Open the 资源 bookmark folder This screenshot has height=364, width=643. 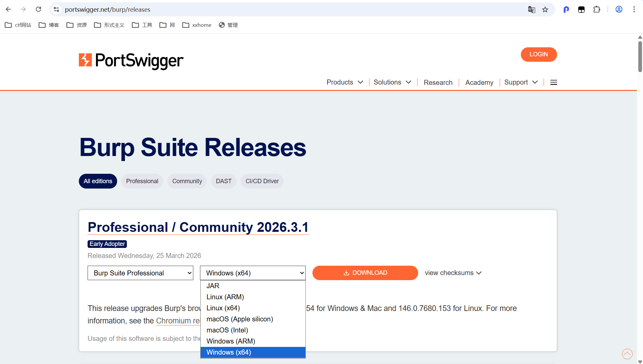(77, 25)
